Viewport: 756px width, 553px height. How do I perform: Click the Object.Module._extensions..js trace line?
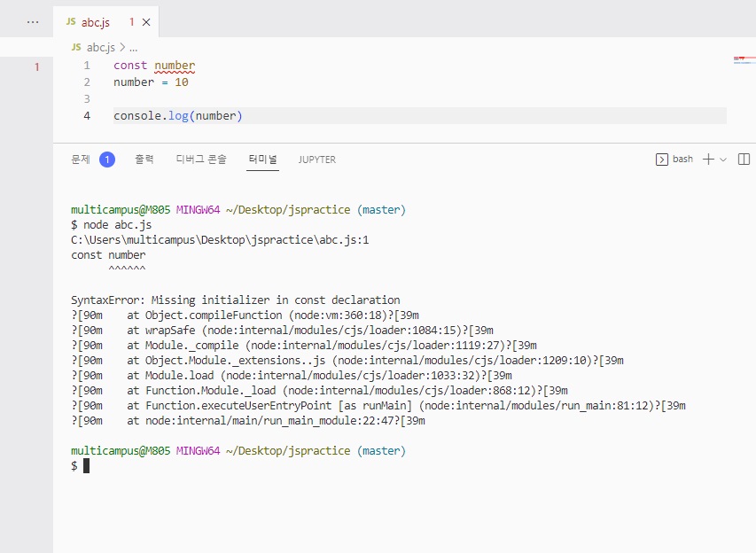tap(347, 360)
